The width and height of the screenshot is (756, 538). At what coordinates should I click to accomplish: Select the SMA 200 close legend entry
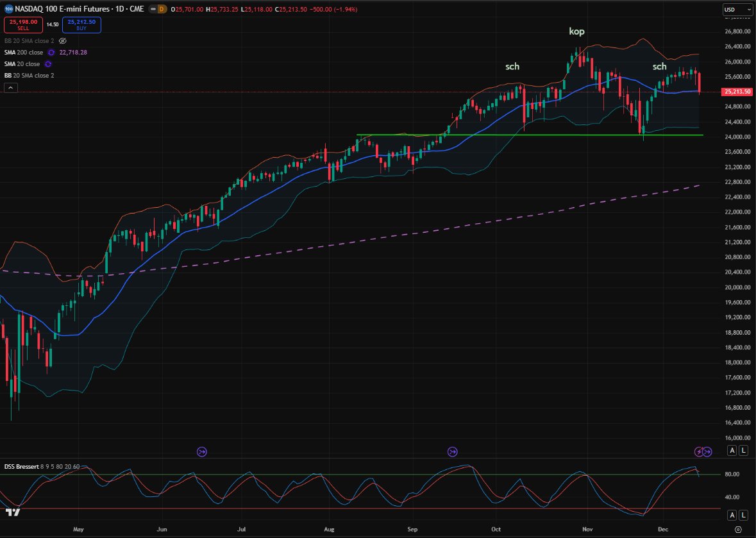(x=24, y=52)
